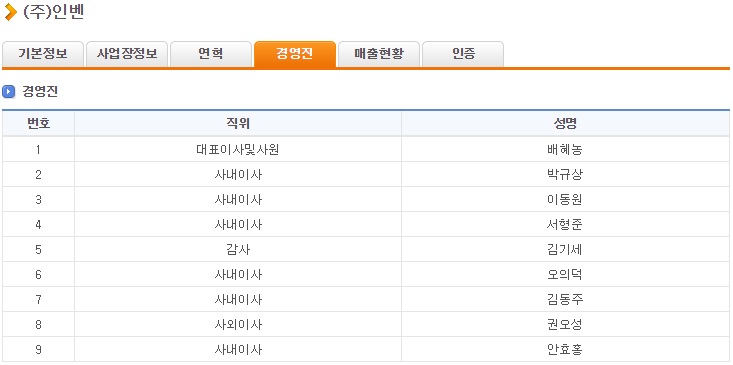Select the name 김동주

(x=565, y=300)
